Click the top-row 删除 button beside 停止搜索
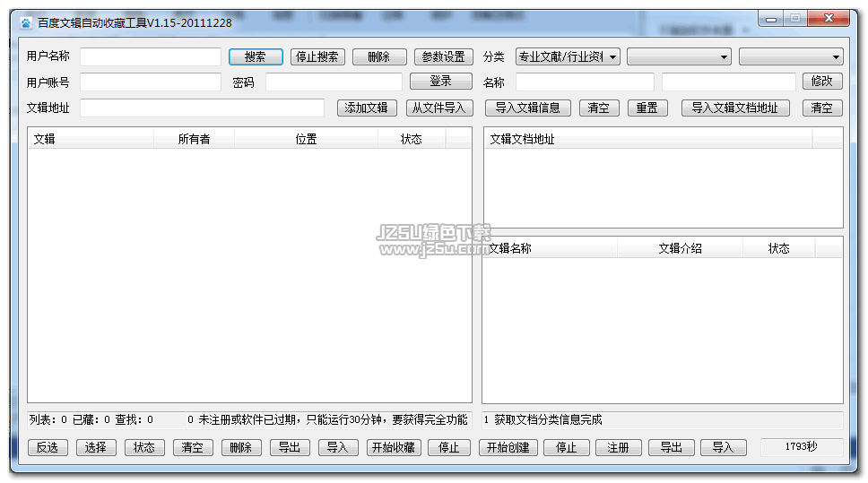The height and width of the screenshot is (483, 868). pyautogui.click(x=379, y=56)
